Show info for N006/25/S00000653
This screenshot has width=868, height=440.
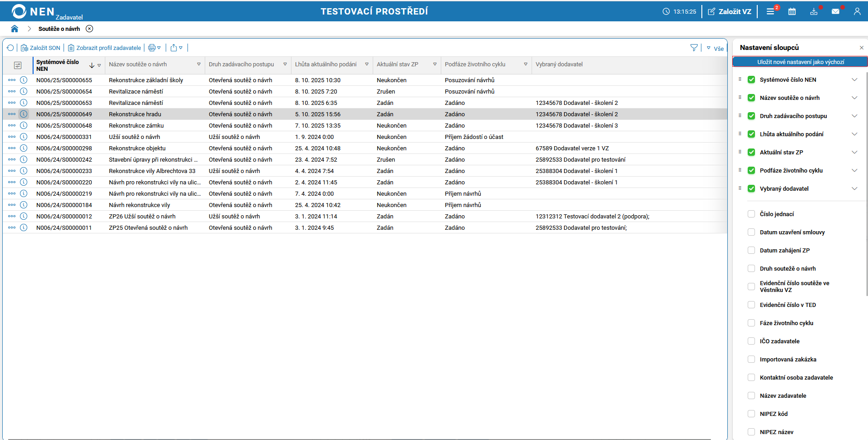pos(24,103)
